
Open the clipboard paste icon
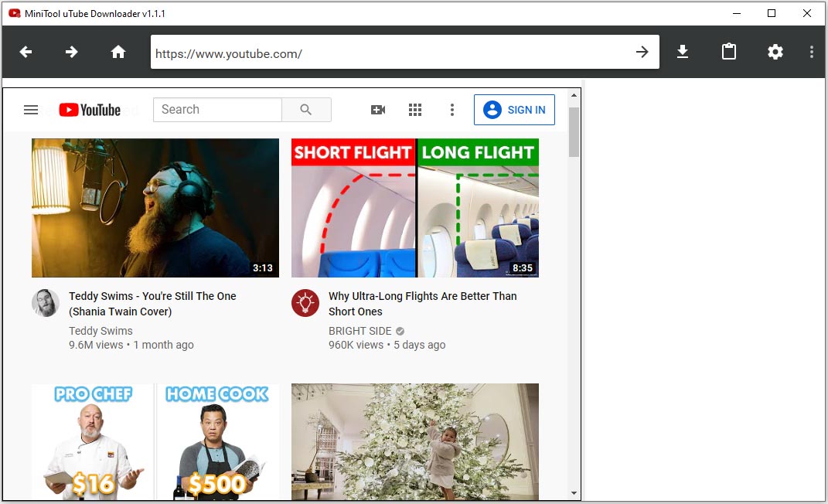729,51
